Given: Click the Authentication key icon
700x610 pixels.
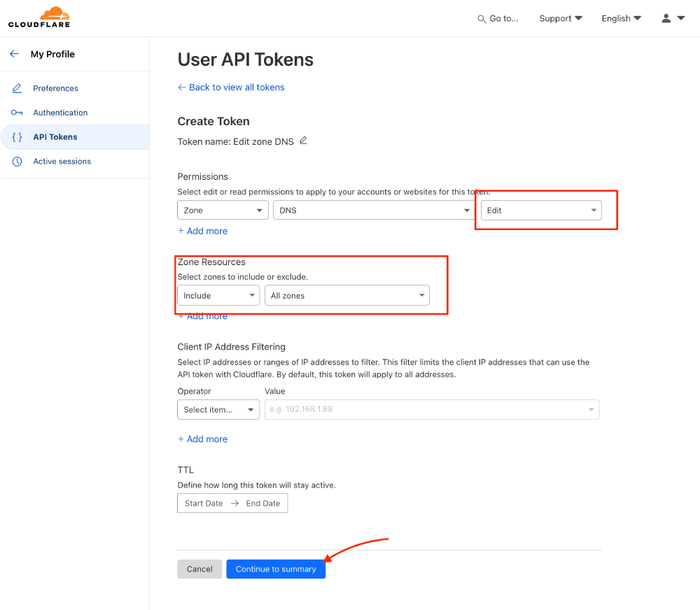Looking at the screenshot, I should (17, 113).
